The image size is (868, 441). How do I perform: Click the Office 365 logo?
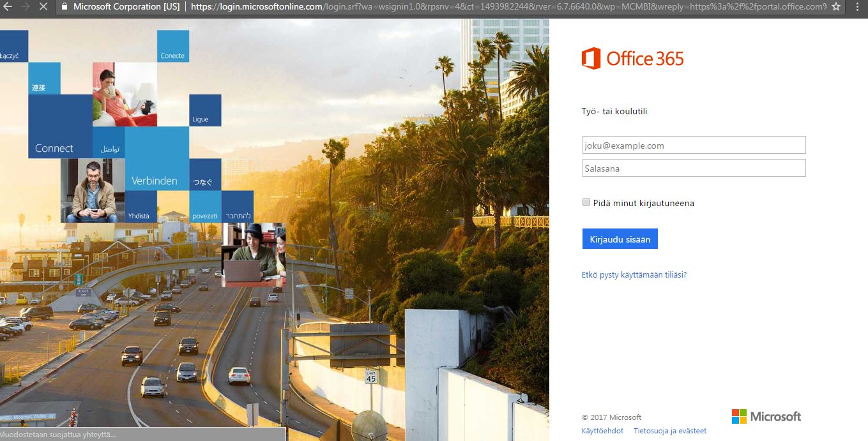pyautogui.click(x=632, y=59)
